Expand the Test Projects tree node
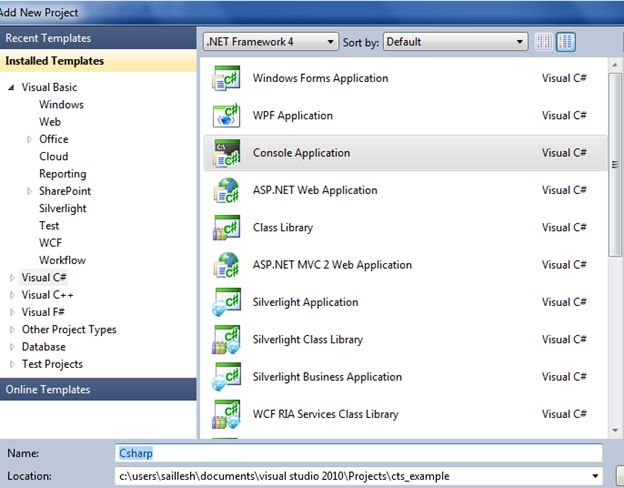The width and height of the screenshot is (624, 488). pyautogui.click(x=12, y=364)
